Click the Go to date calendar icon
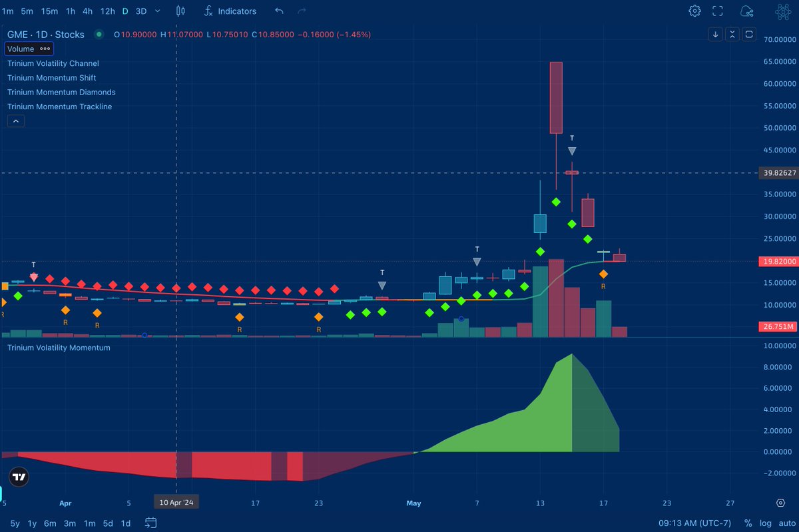The width and height of the screenshot is (799, 532). pyautogui.click(x=150, y=522)
